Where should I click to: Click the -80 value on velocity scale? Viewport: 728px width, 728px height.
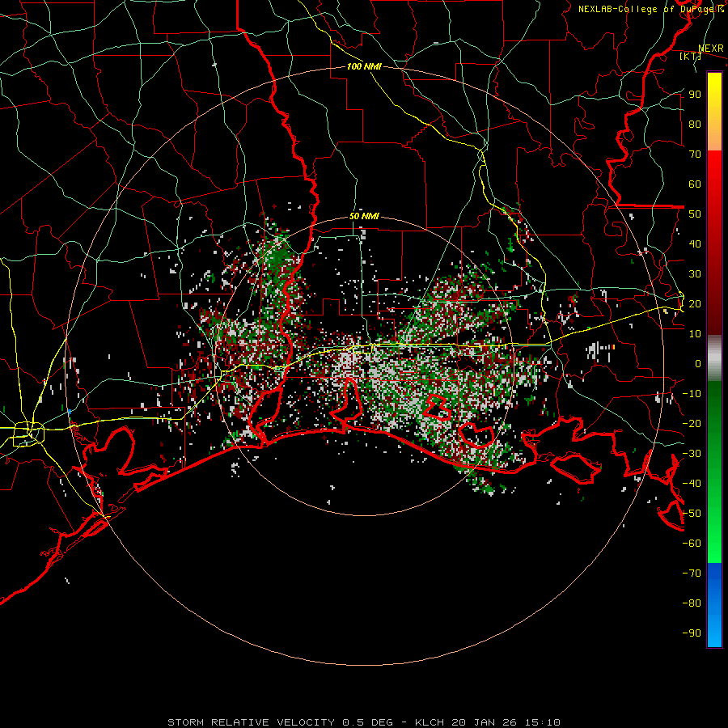(692, 603)
